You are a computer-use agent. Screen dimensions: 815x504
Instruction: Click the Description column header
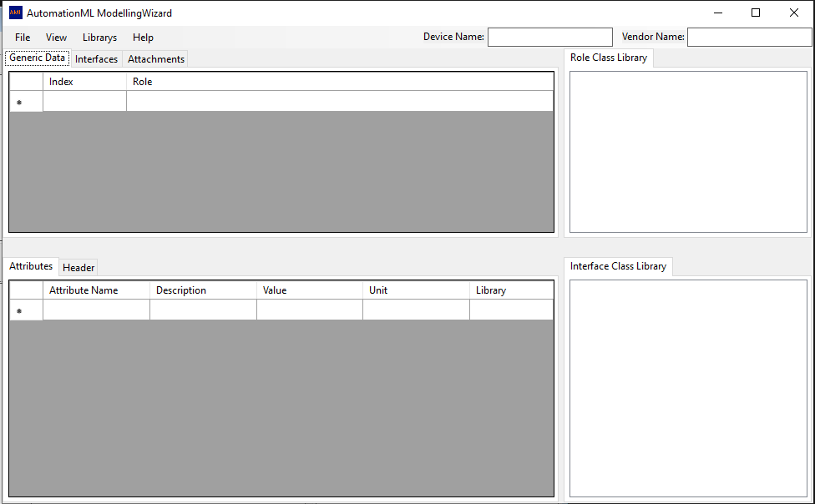[x=203, y=290]
